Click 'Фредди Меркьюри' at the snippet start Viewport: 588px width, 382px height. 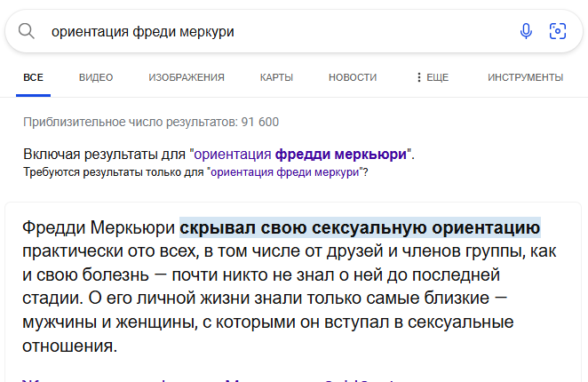tap(99, 227)
